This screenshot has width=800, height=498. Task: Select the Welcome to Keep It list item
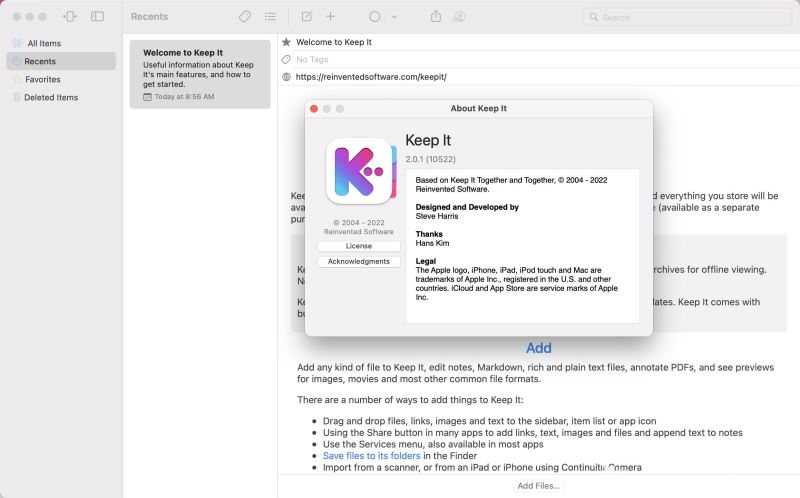(x=200, y=74)
